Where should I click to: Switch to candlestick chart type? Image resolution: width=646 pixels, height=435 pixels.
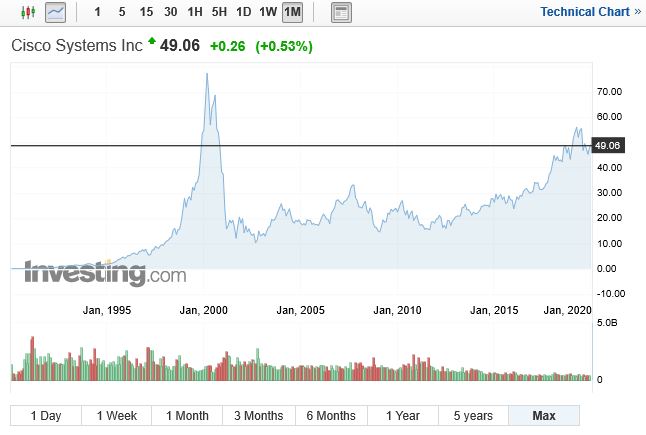coord(28,12)
